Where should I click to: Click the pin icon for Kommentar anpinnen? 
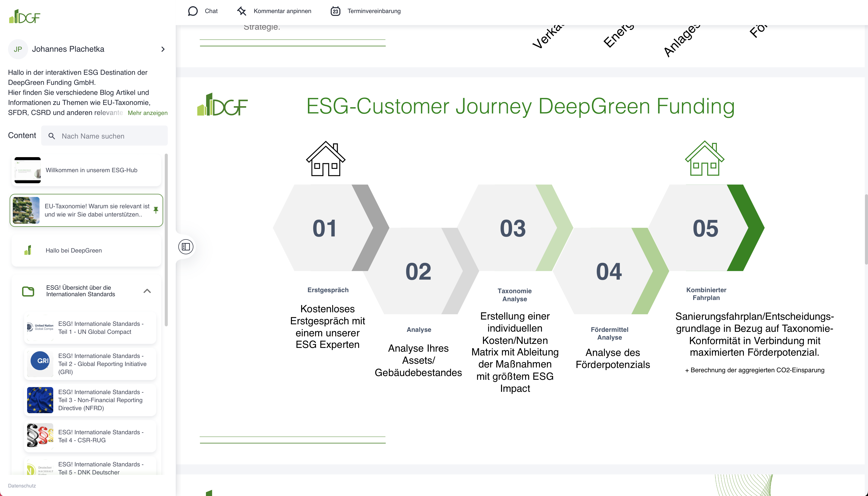click(x=242, y=11)
